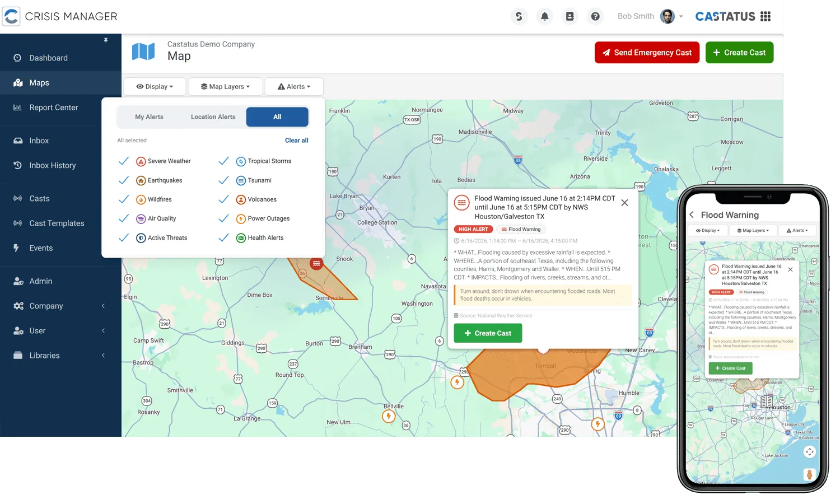This screenshot has height=504, width=840.
Task: Click Create Cast in flood popup
Action: (488, 333)
